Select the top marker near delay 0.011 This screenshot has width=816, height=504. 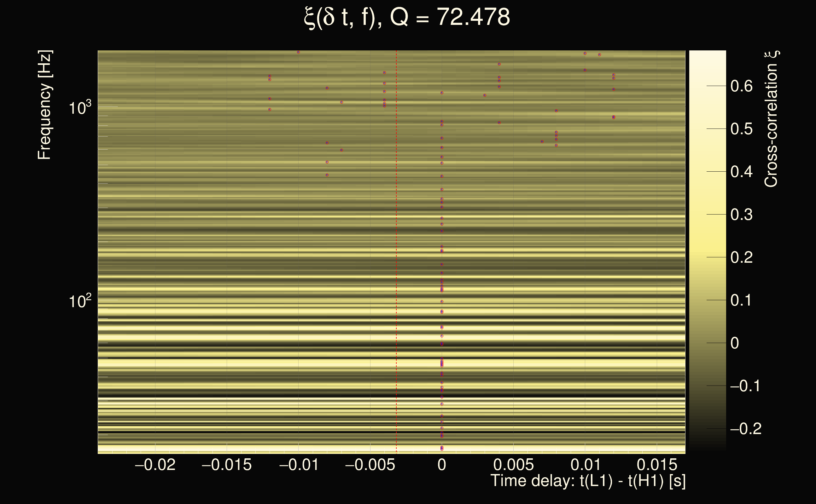tap(599, 55)
